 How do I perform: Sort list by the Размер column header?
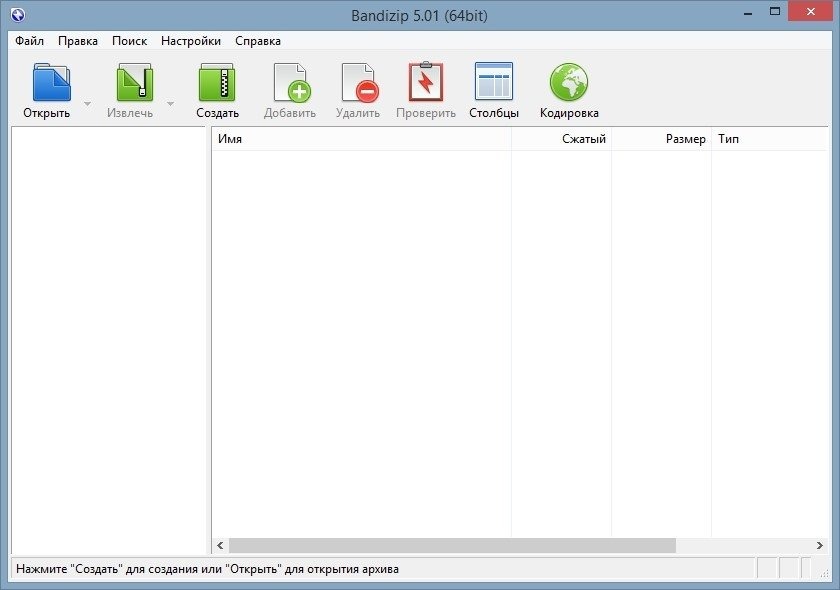pos(662,139)
